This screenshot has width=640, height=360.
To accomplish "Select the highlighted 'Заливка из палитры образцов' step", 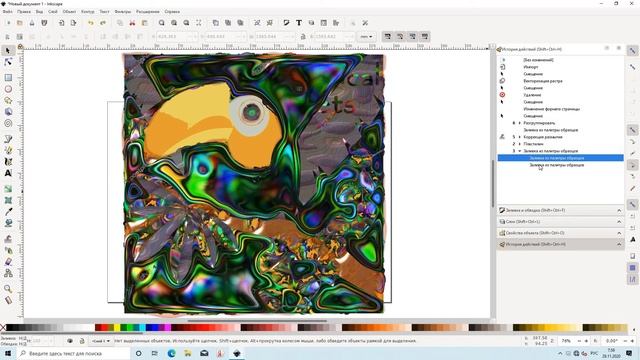I will (560, 158).
